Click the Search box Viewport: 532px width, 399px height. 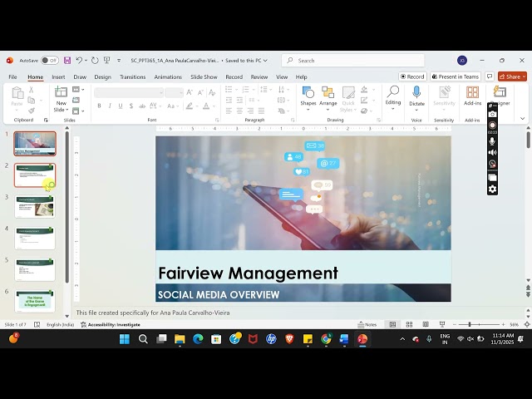[352, 61]
